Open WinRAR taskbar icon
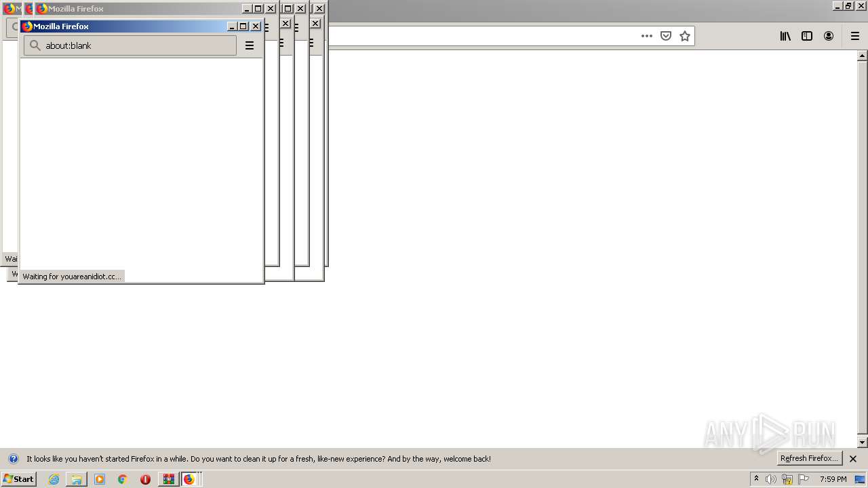868x488 pixels. tap(168, 479)
